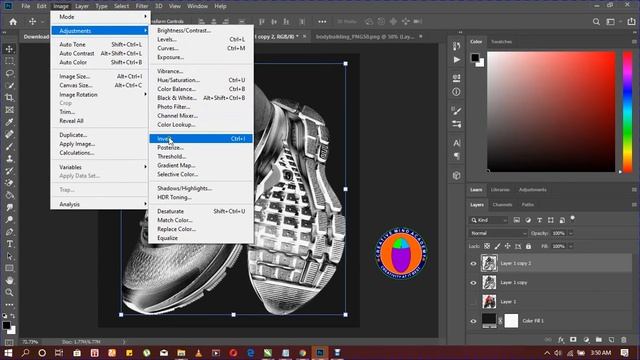Toggle the layer filter on/off switch
This screenshot has width=640, height=360.
tap(573, 218)
